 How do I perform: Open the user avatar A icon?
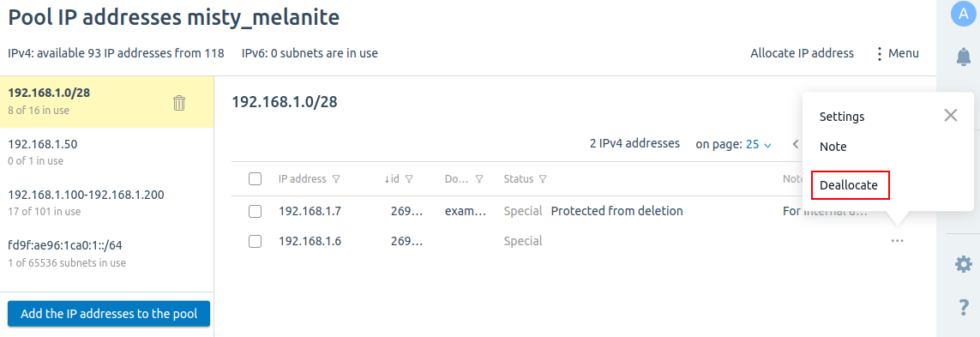[963, 14]
